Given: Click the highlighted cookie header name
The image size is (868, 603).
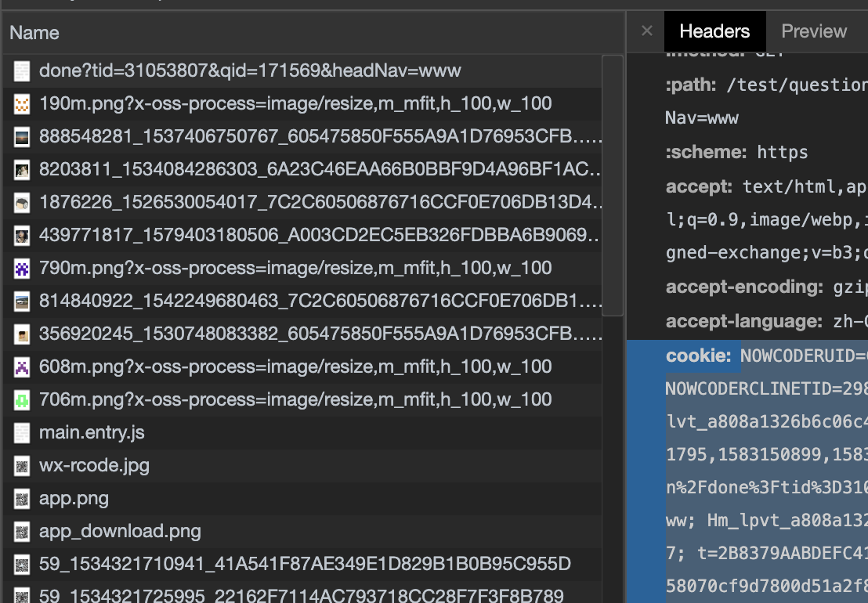Looking at the screenshot, I should [698, 356].
